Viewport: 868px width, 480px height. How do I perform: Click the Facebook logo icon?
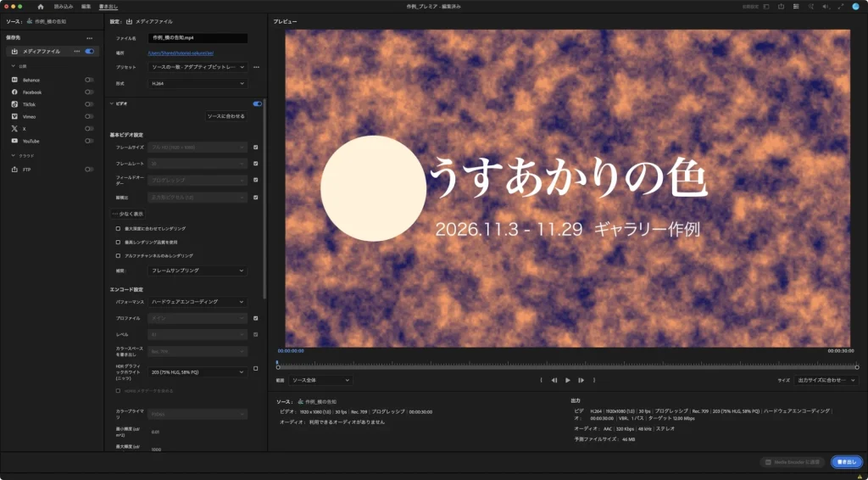(x=14, y=92)
